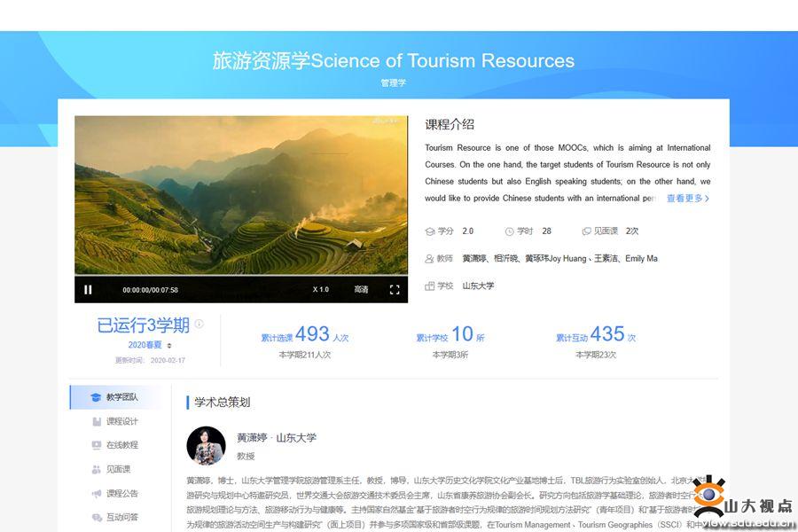This screenshot has width=798, height=532.
Task: Open the 课程设计 sidebar tab
Action: (115, 421)
